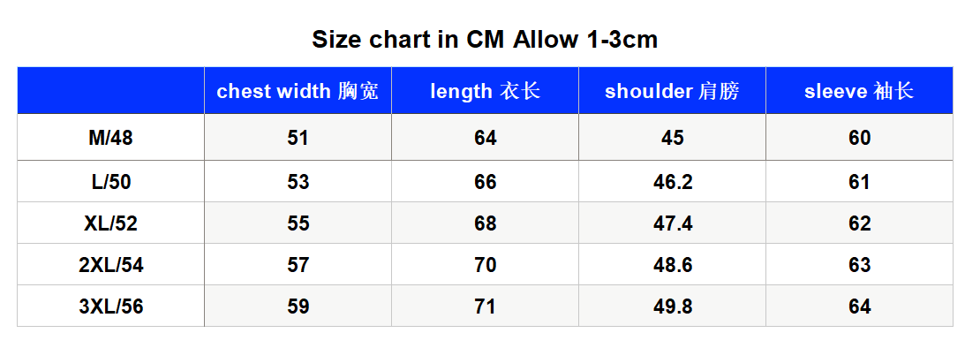Select the 2XL/54 size row label
Viewport: 980px width, 348px height.
click(x=110, y=265)
